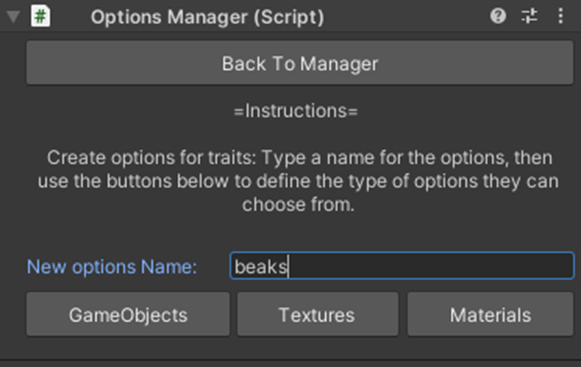Click the New options Name label
Image resolution: width=581 pixels, height=367 pixels.
[112, 267]
